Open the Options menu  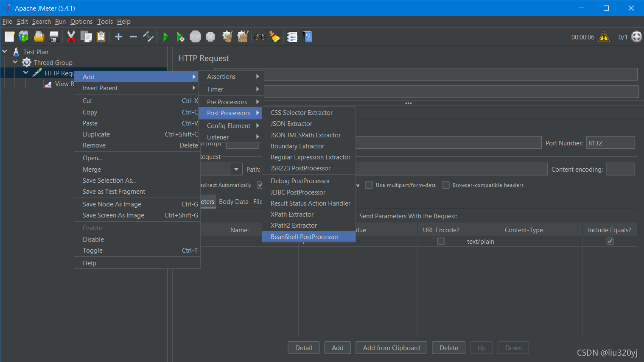click(x=81, y=22)
